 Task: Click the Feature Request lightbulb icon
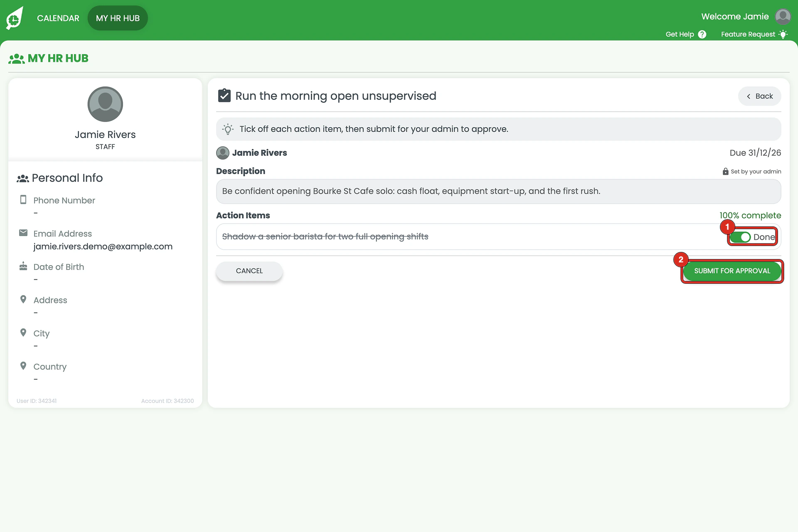[x=783, y=34]
